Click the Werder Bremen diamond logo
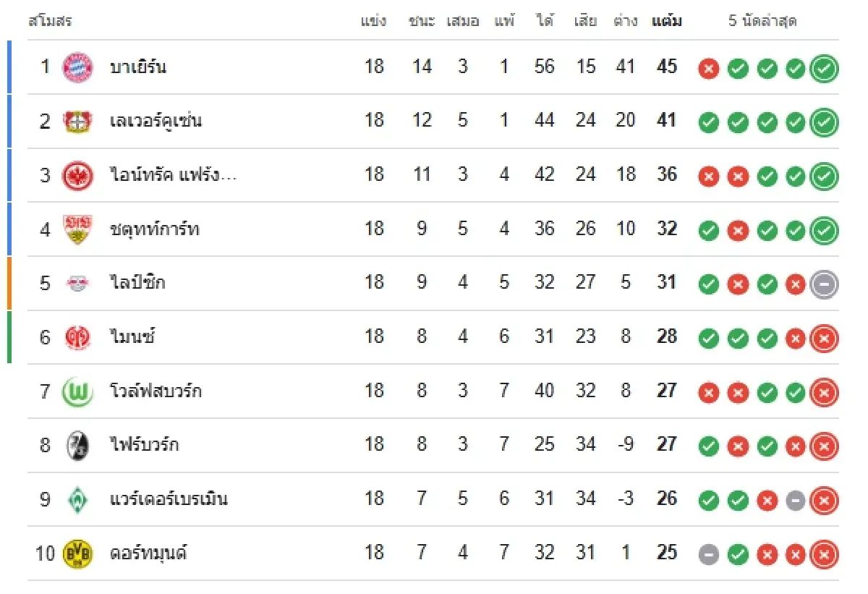This screenshot has height=594, width=868. click(x=77, y=500)
